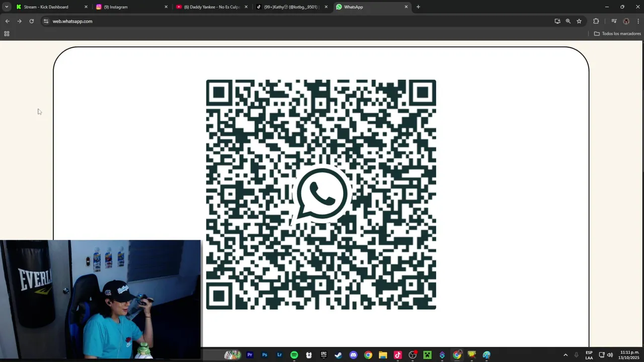Launch Adobe Photoshop from the taskbar
The image size is (644, 362).
pyautogui.click(x=265, y=355)
